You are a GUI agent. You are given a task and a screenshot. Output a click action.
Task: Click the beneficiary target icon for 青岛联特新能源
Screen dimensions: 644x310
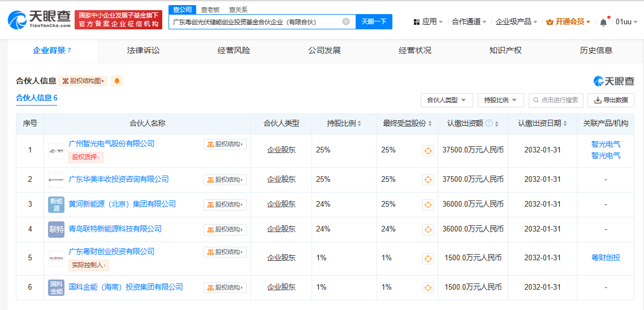(x=428, y=229)
